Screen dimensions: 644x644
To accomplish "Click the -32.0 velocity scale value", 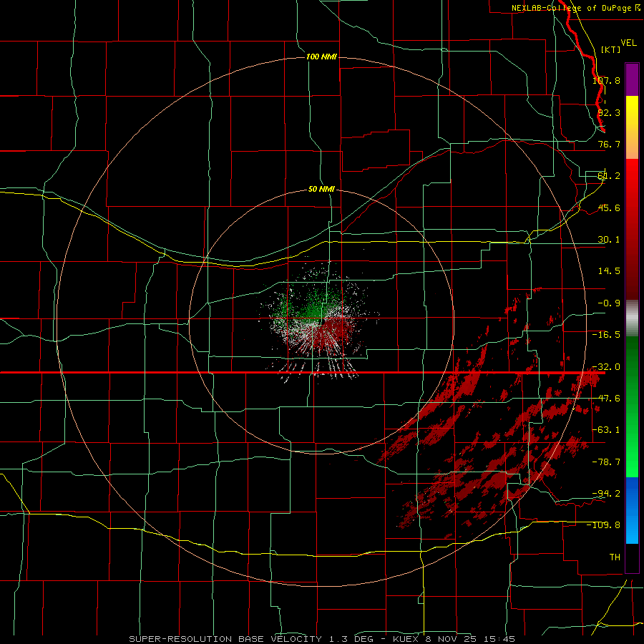I will pos(606,367).
